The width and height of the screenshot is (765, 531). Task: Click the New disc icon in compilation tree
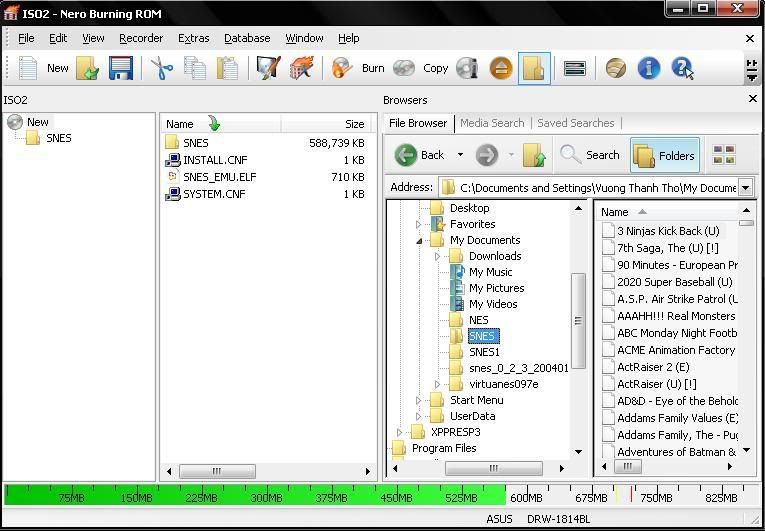[15, 122]
